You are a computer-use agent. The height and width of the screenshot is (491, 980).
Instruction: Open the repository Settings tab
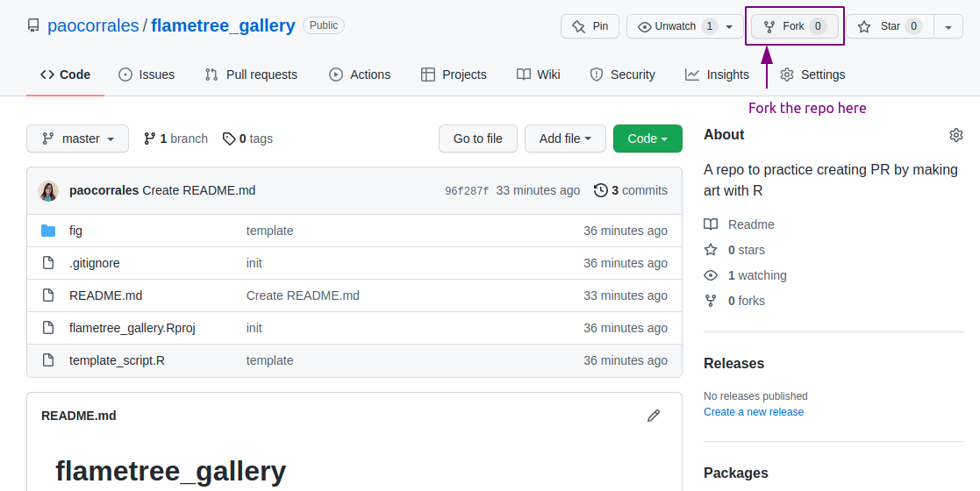(x=812, y=75)
